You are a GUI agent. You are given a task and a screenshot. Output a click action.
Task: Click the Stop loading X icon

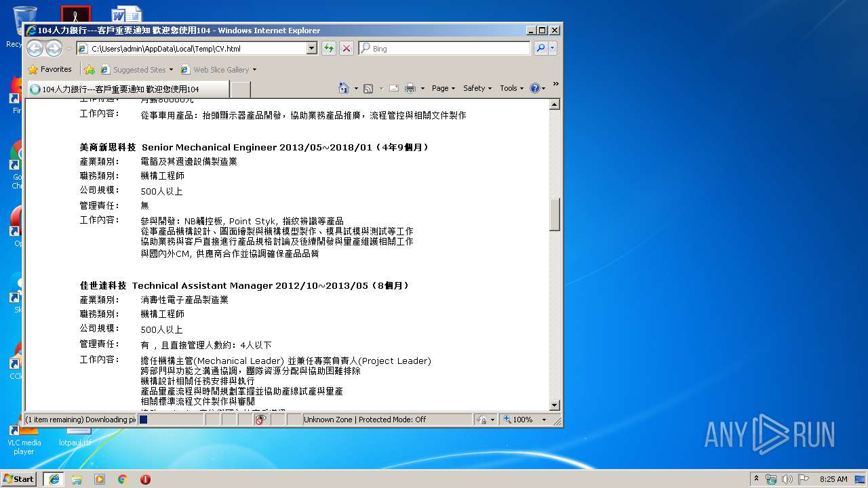pyautogui.click(x=347, y=49)
